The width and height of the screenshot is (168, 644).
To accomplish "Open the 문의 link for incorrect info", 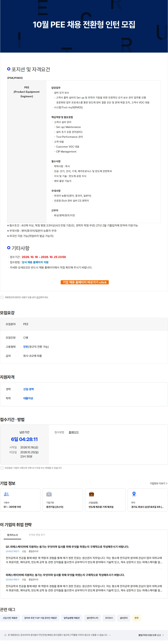I will pyautogui.click(x=38, y=297).
